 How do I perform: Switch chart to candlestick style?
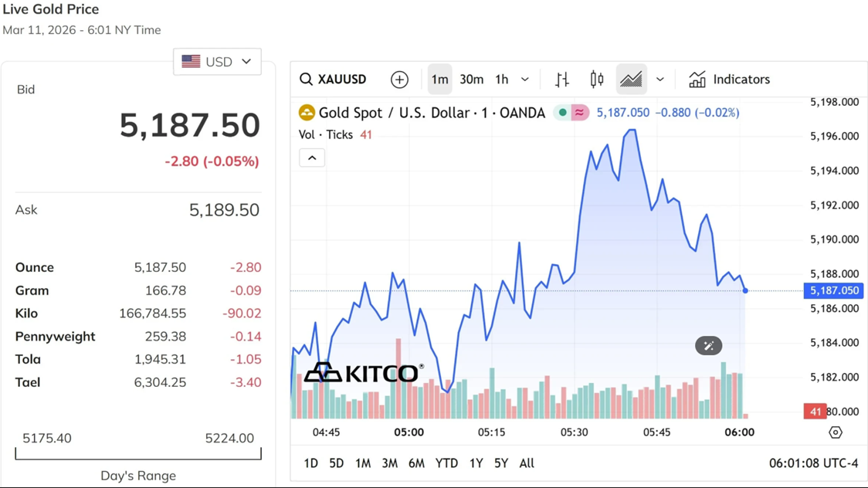pyautogui.click(x=597, y=80)
